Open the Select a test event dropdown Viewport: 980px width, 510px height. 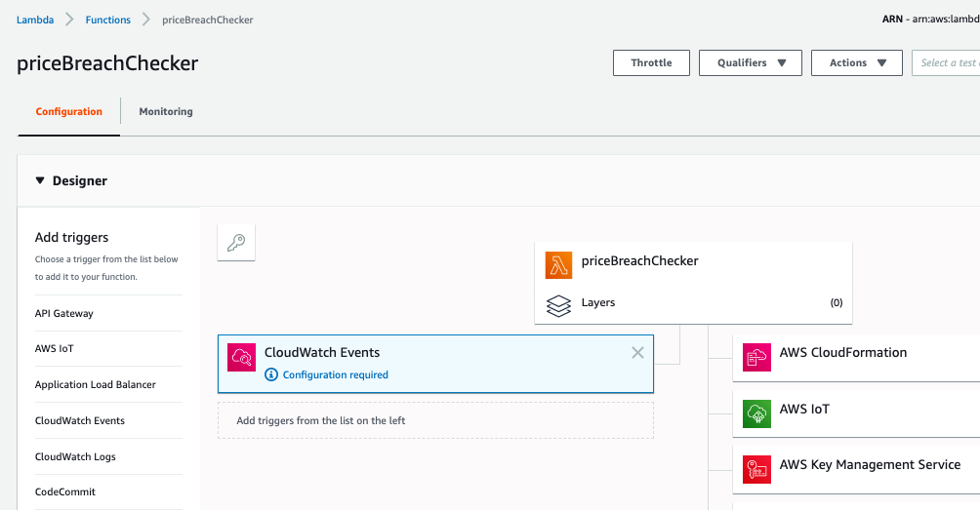946,63
